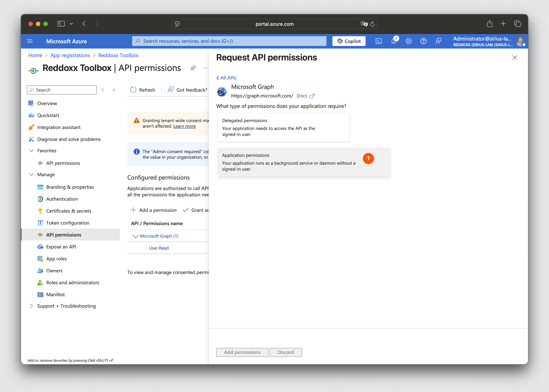549x392 pixels.
Task: Focus the Search resources, services, and docs bar
Action: coord(229,41)
